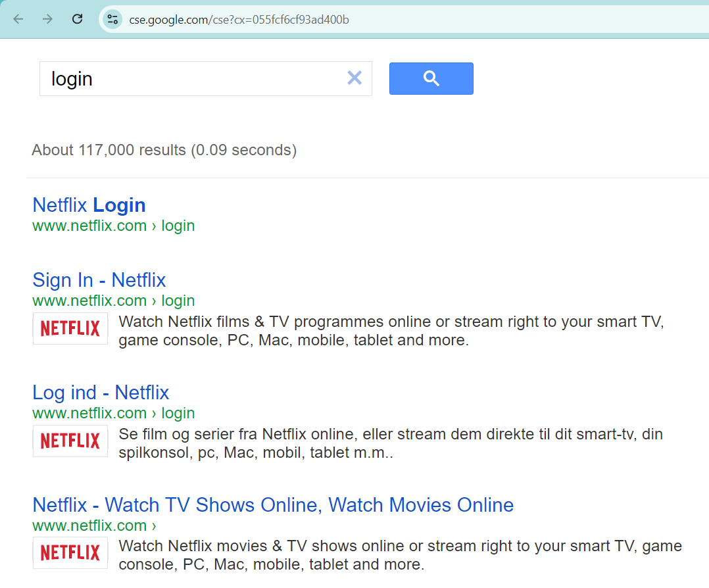Click the browser forward arrow
The width and height of the screenshot is (709, 588).
pos(47,19)
